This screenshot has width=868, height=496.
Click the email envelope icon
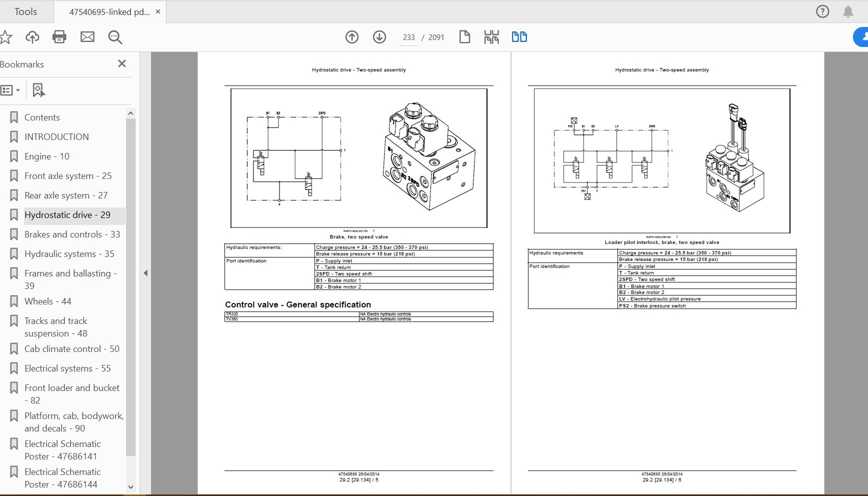(x=87, y=37)
